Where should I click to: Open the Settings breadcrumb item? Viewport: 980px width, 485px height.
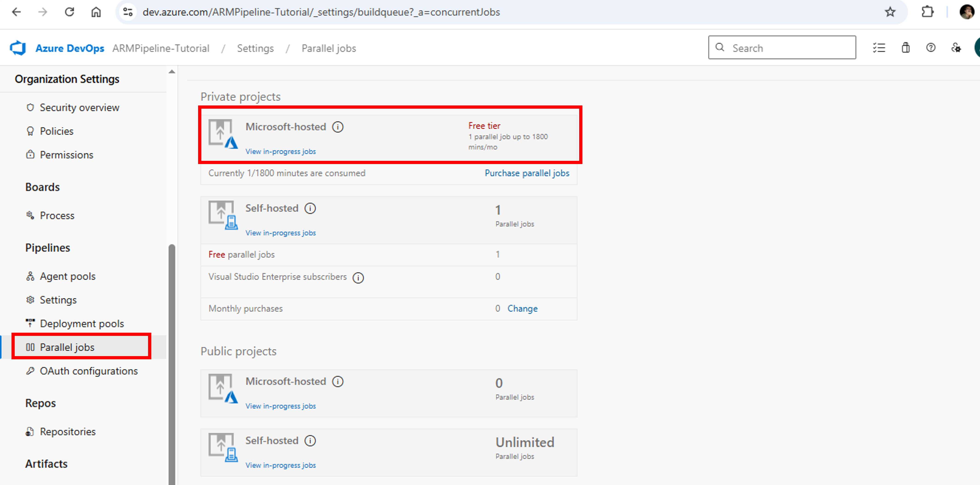point(255,48)
